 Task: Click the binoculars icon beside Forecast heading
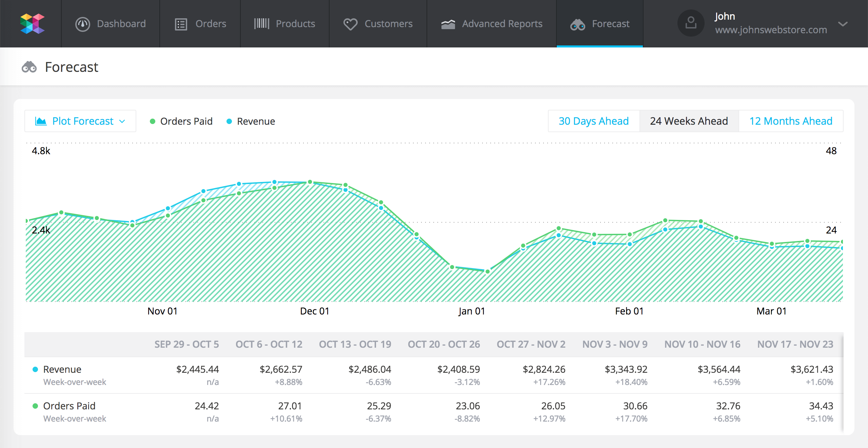29,67
